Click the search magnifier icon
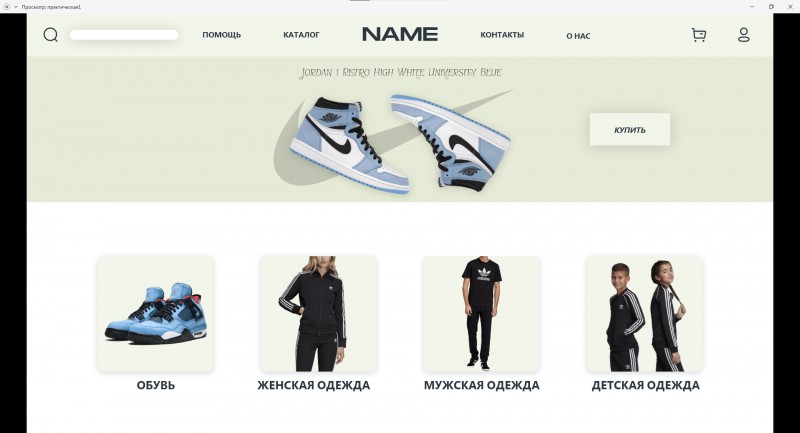 (51, 35)
